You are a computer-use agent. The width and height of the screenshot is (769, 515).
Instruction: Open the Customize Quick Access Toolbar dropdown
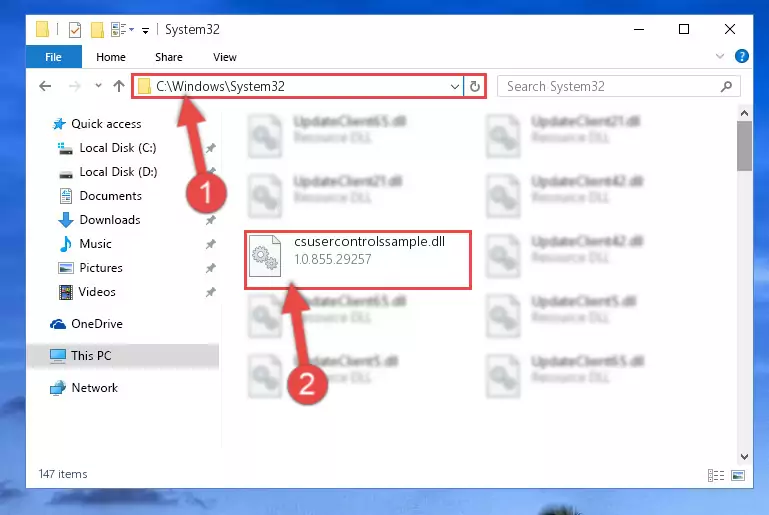tap(145, 31)
